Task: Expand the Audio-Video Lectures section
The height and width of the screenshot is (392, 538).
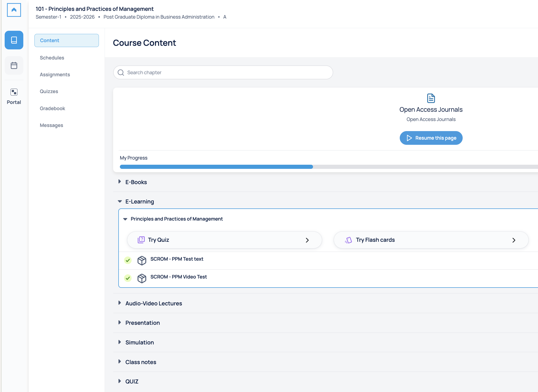Action: point(120,303)
